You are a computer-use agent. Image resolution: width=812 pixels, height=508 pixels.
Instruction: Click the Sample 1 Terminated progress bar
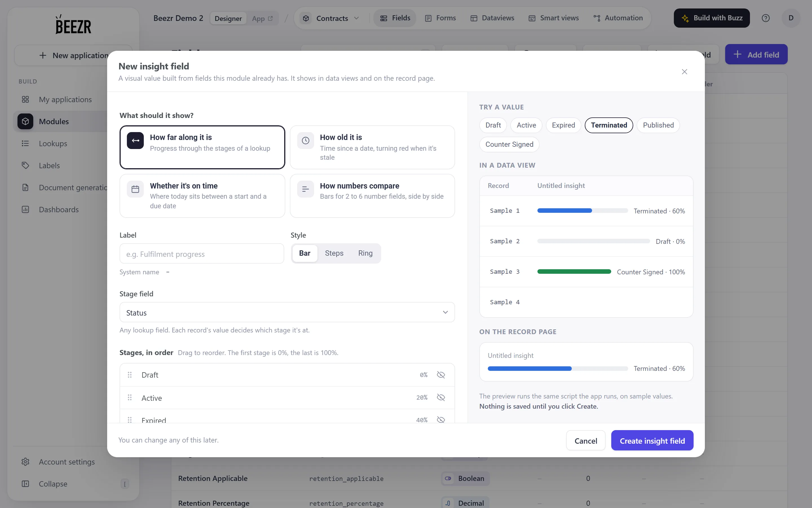[x=582, y=211]
